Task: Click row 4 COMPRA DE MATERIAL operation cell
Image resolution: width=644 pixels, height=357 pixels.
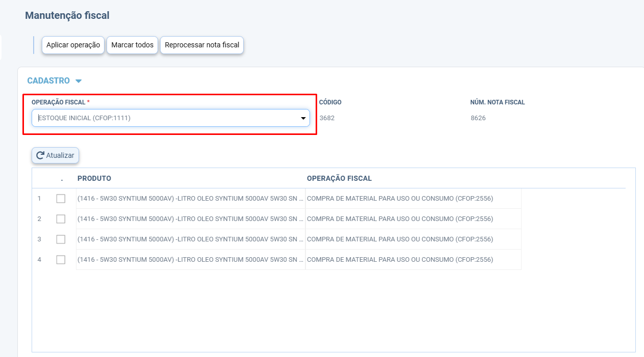Action: click(x=414, y=260)
